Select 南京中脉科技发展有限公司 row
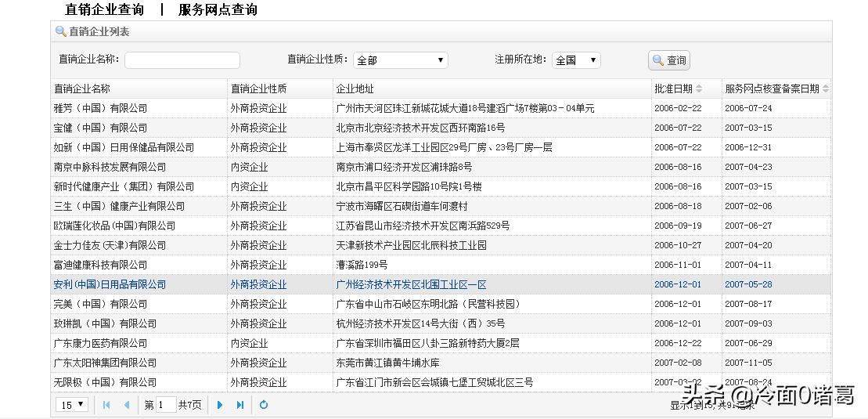The image size is (868, 419). [x=441, y=167]
